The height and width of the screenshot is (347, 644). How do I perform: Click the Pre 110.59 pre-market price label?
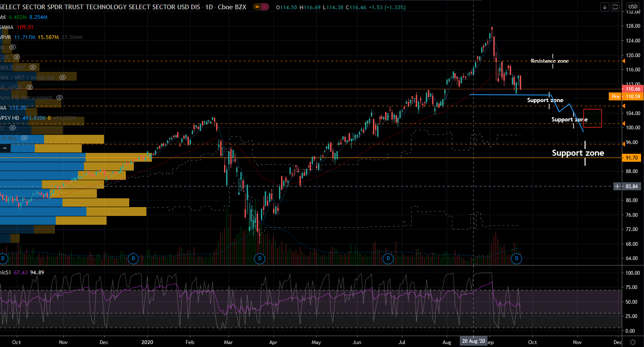(625, 97)
